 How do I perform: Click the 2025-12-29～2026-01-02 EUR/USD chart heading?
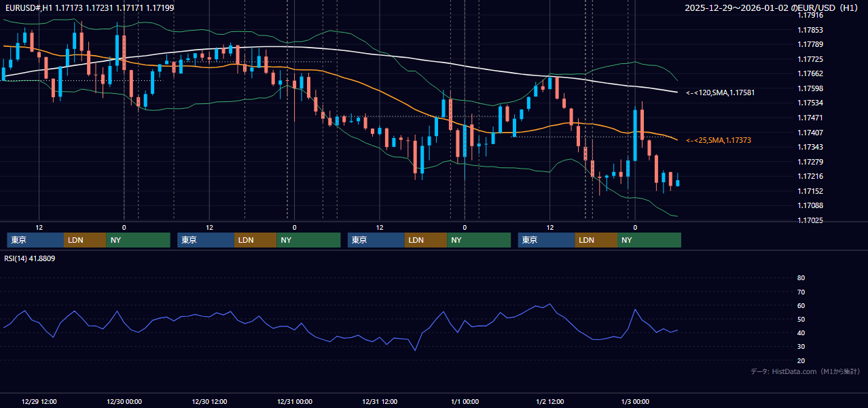(x=772, y=8)
